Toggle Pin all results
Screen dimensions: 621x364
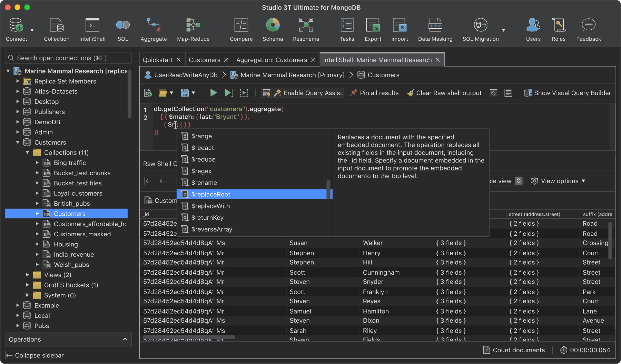coord(374,92)
